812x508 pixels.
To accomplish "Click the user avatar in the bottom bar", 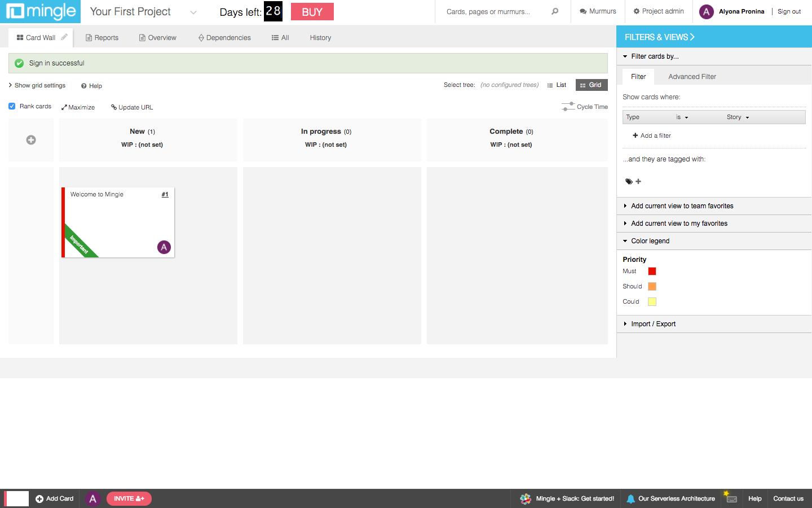I will pyautogui.click(x=93, y=498).
